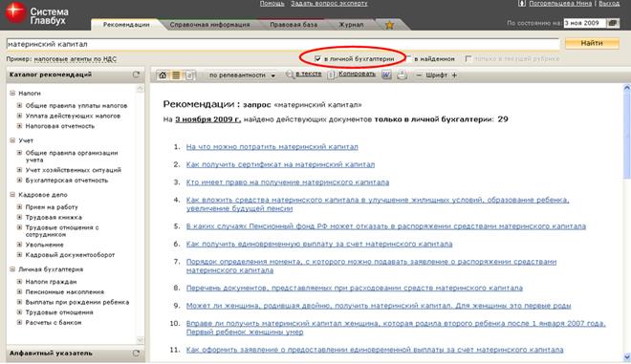Enable the 'в найденном' checkbox
The image size is (631, 364).
click(409, 58)
